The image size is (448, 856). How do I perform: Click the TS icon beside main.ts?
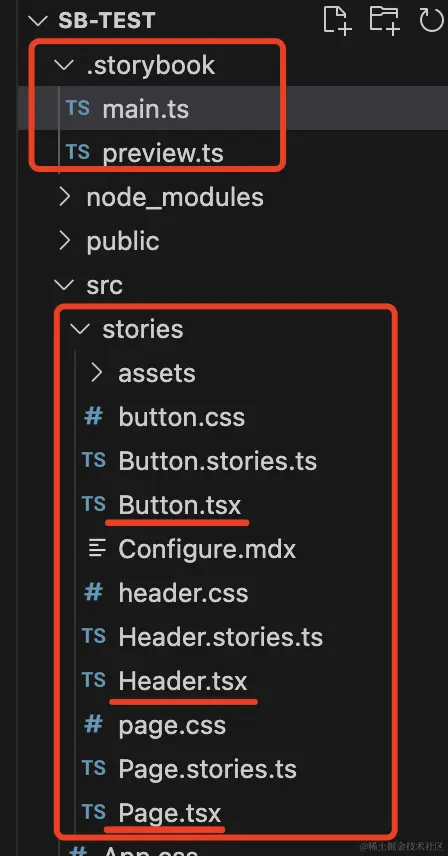78,108
